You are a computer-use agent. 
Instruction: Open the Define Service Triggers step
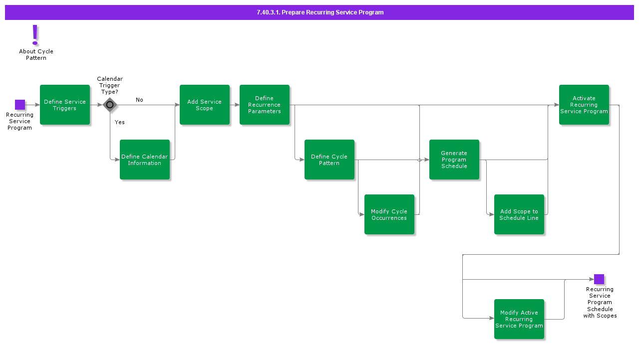[x=65, y=105]
